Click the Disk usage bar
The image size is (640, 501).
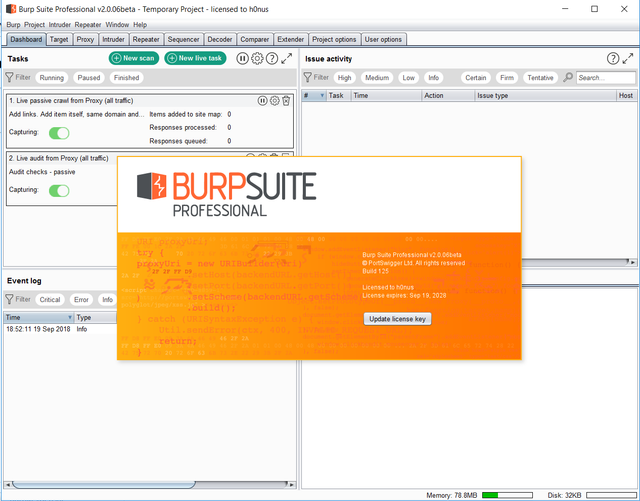click(x=611, y=495)
